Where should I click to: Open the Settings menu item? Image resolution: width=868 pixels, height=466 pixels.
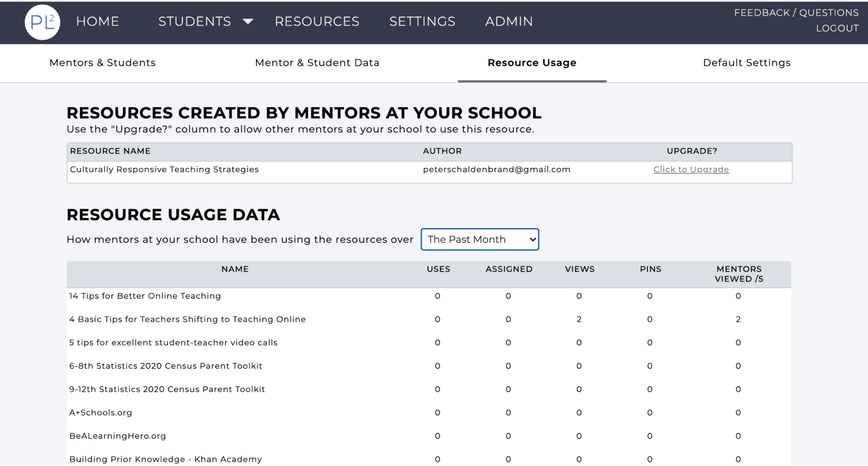422,22
